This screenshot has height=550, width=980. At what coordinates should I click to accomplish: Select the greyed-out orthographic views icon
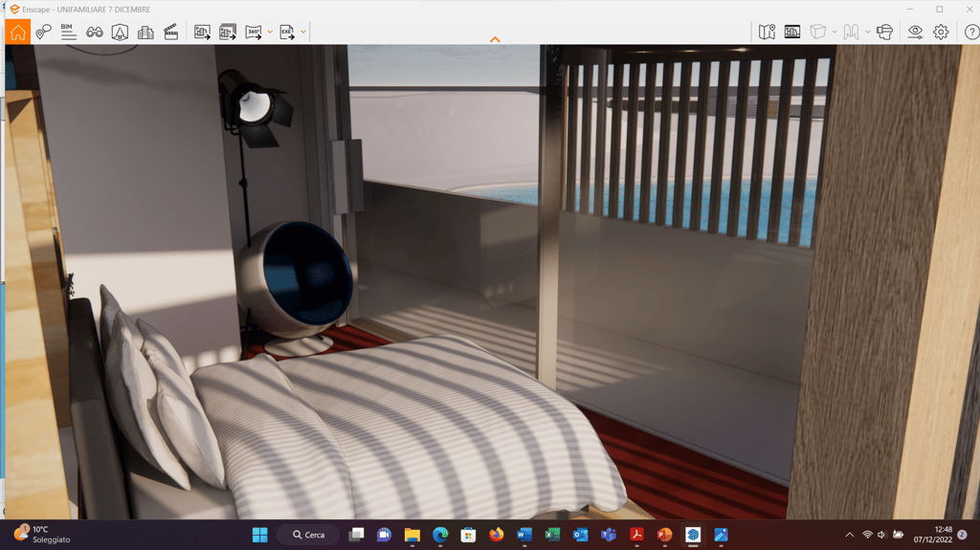pyautogui.click(x=851, y=32)
